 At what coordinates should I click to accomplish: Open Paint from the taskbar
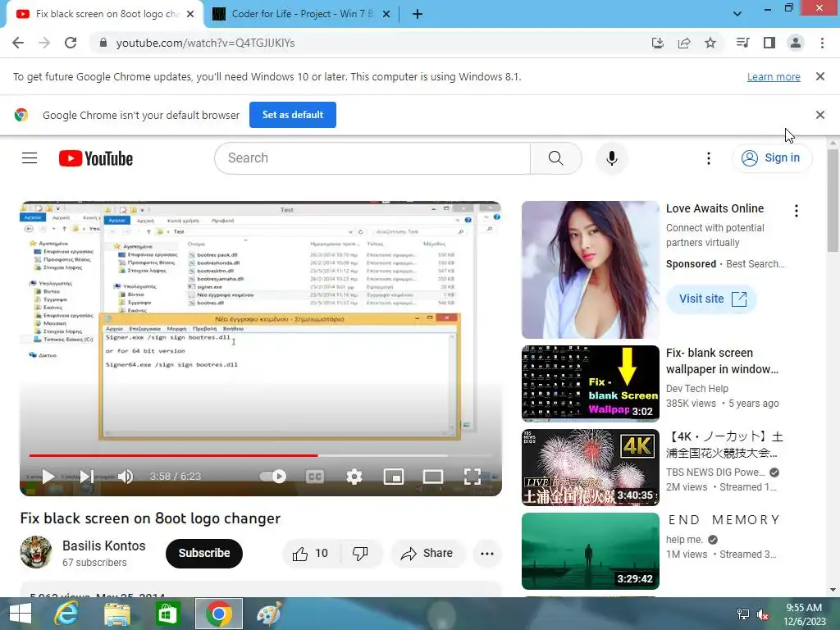(x=269, y=614)
